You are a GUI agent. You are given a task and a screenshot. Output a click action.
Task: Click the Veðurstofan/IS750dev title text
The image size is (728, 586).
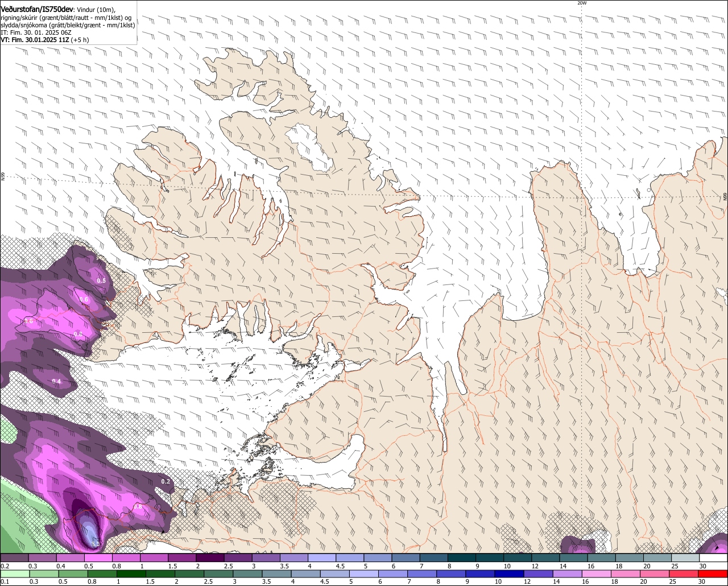point(37,10)
